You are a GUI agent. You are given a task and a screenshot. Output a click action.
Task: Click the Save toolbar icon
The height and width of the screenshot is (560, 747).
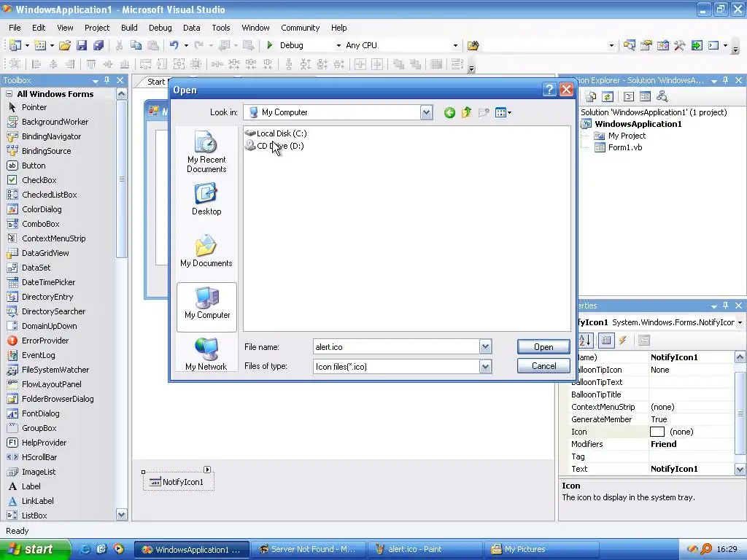click(x=82, y=45)
